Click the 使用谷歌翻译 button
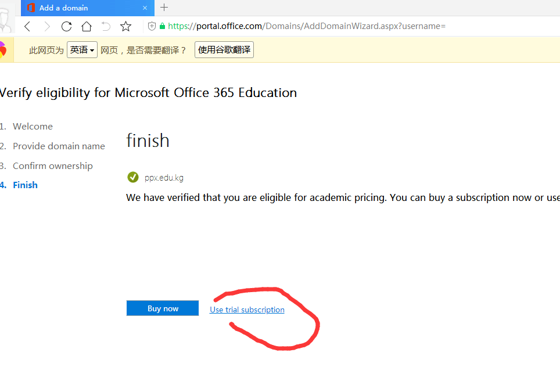 [x=224, y=49]
